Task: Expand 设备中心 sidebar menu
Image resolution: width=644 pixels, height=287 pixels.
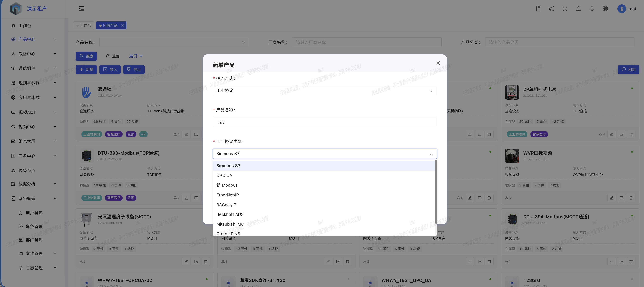Action: tap(34, 54)
